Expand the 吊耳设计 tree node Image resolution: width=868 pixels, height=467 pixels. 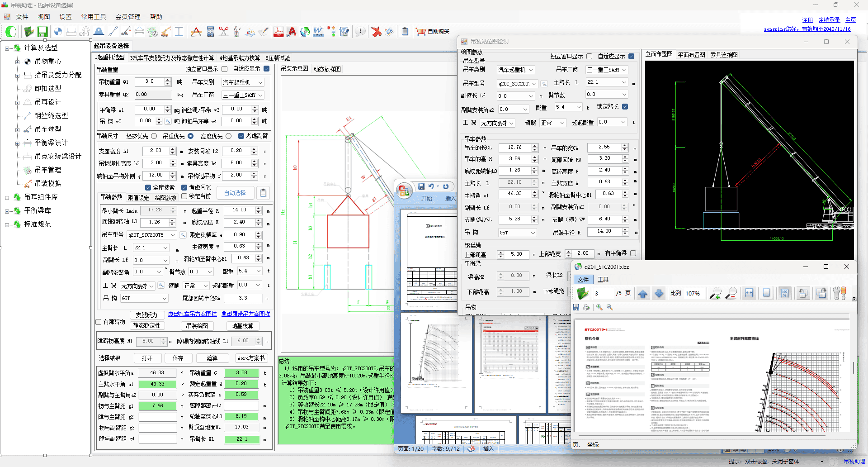(18, 102)
